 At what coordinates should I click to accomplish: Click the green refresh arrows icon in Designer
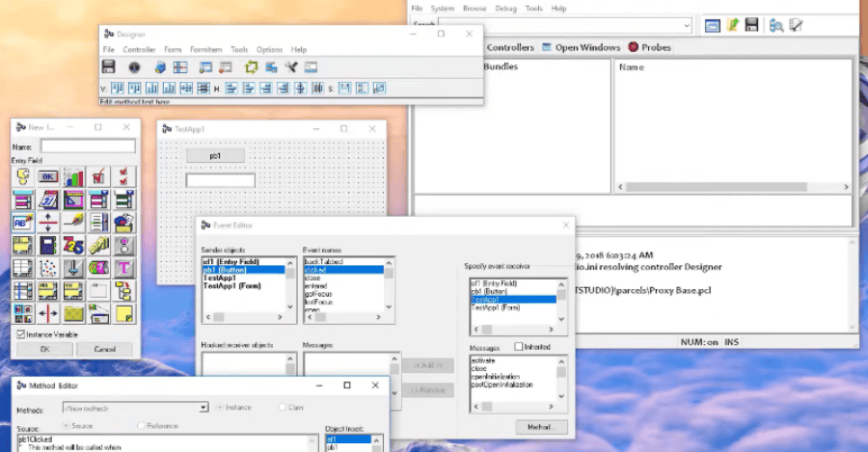[252, 66]
